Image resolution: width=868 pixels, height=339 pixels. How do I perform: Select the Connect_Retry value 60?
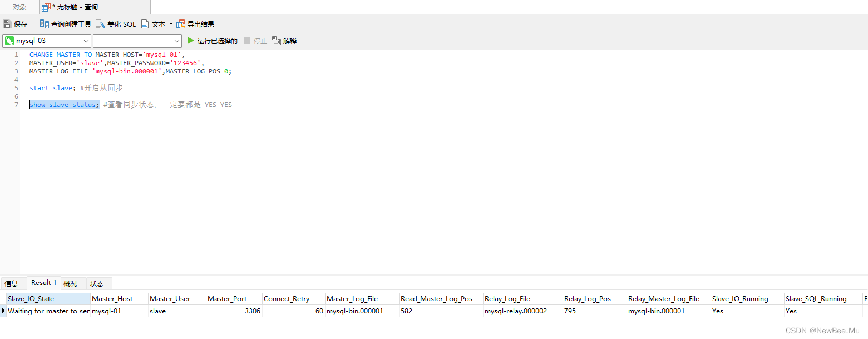(x=293, y=311)
